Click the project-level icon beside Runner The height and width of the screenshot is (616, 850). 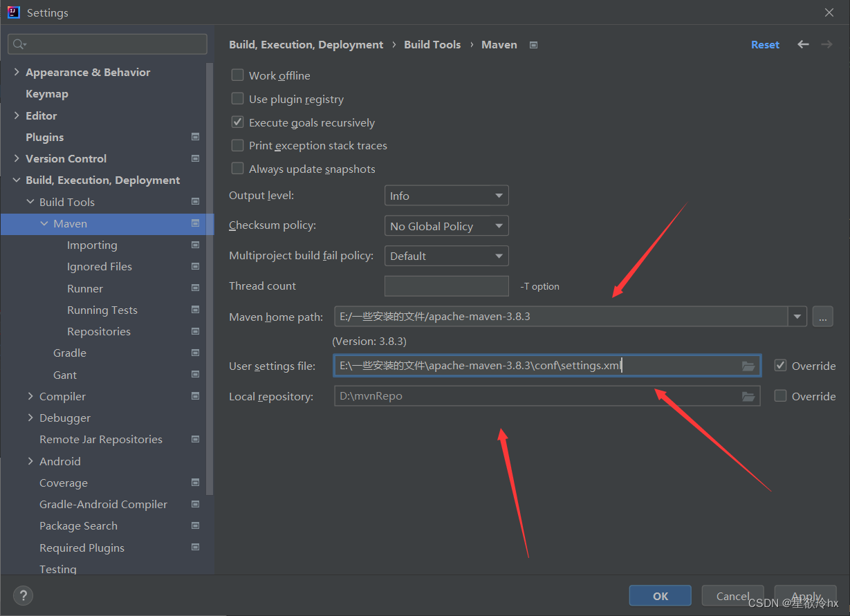click(x=196, y=288)
